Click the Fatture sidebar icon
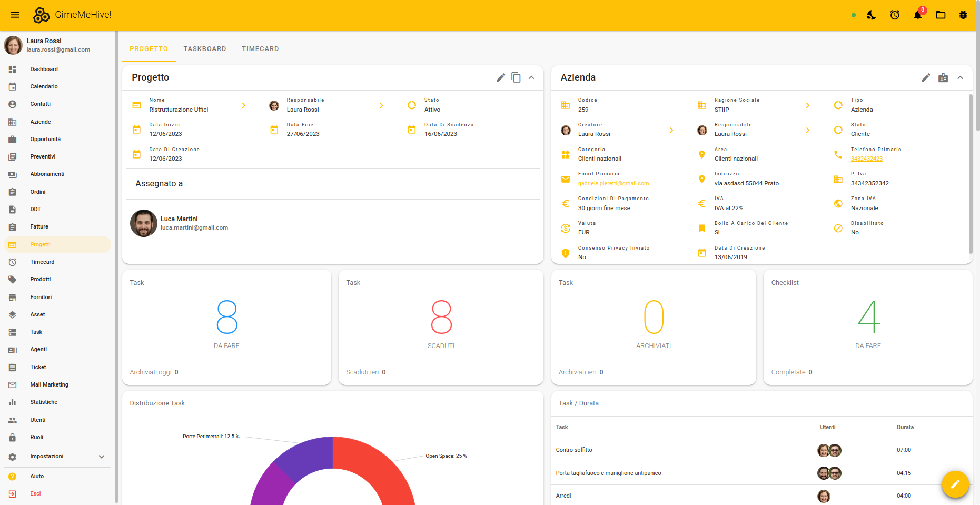The width and height of the screenshot is (980, 505). click(13, 226)
